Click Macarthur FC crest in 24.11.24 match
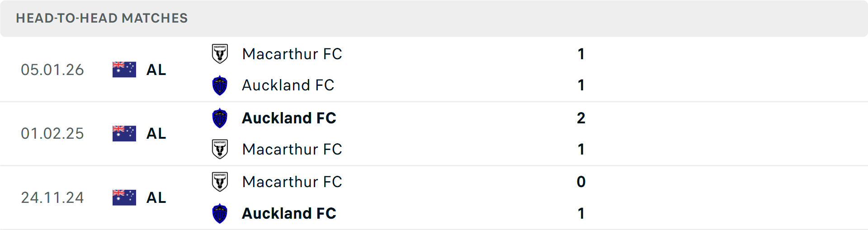868x230 pixels. click(x=220, y=182)
